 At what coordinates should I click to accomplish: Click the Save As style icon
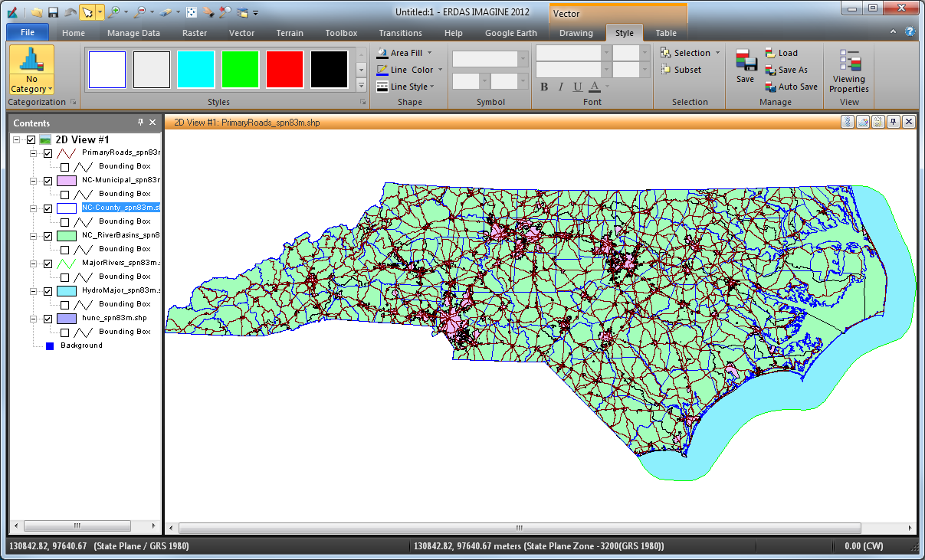click(x=770, y=70)
